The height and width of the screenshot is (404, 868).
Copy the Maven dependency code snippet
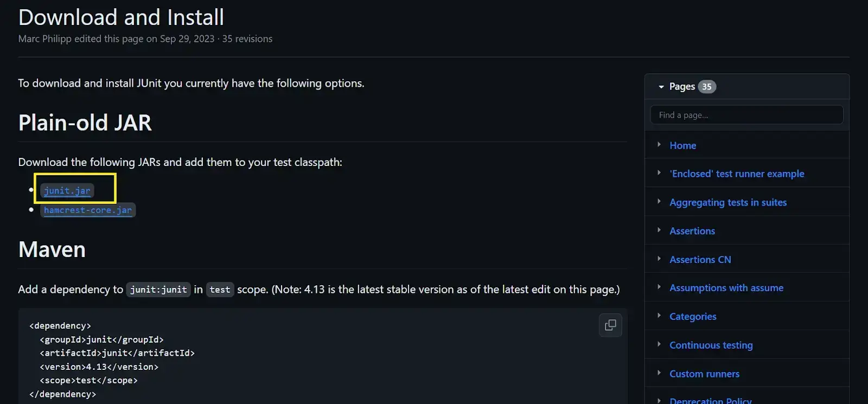[x=610, y=325]
